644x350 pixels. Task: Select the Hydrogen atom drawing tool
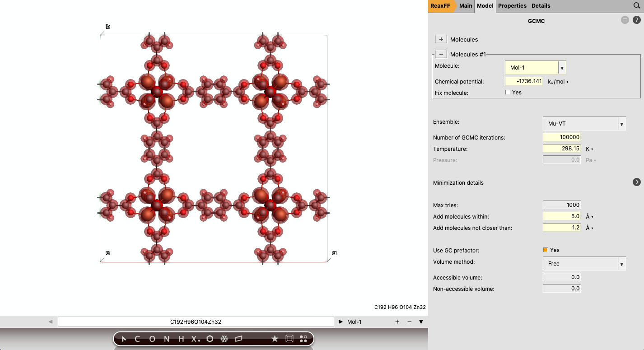pyautogui.click(x=180, y=339)
